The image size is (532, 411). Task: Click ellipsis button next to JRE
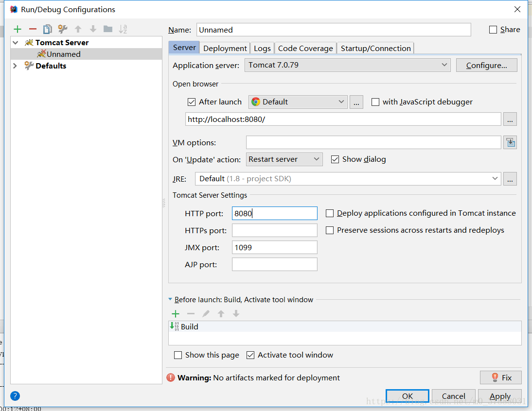pyautogui.click(x=510, y=179)
